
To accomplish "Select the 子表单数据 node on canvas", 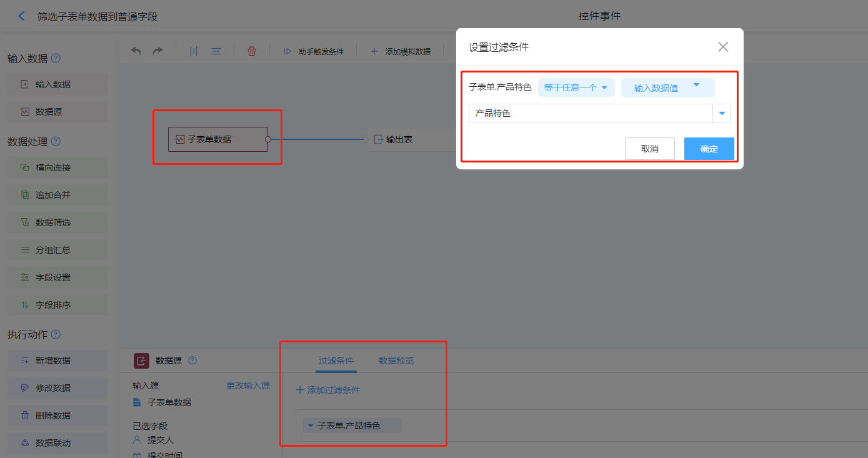I will coord(217,139).
